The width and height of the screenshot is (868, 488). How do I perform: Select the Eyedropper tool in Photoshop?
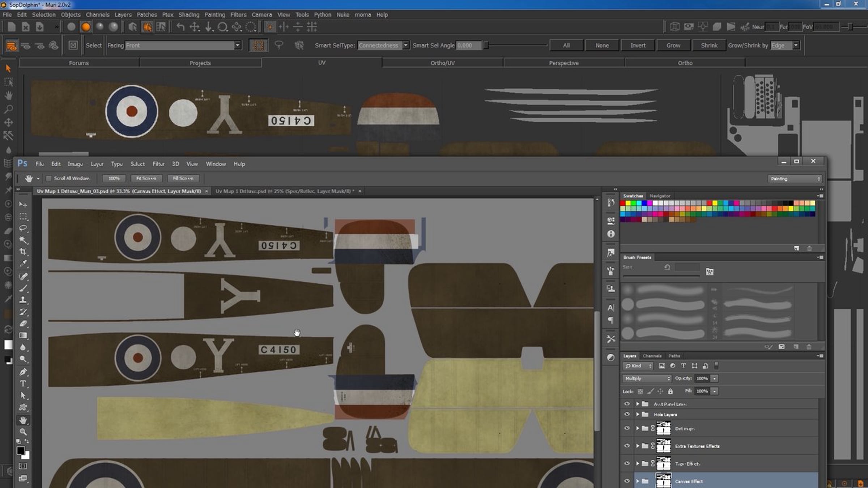23,264
